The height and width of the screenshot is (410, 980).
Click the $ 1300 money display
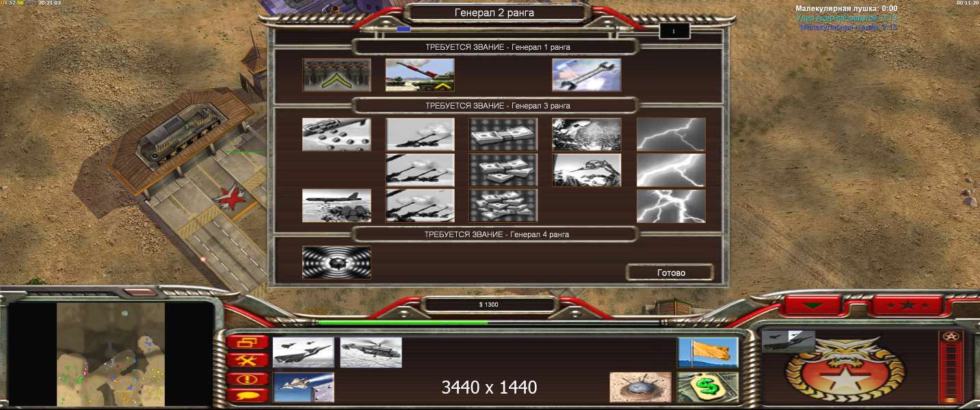coord(489,305)
